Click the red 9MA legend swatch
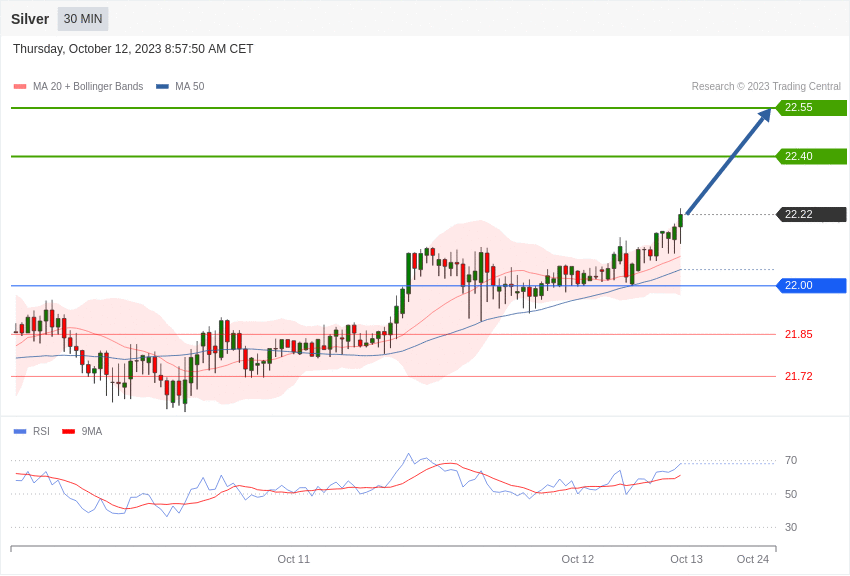The height and width of the screenshot is (576, 850). point(69,432)
